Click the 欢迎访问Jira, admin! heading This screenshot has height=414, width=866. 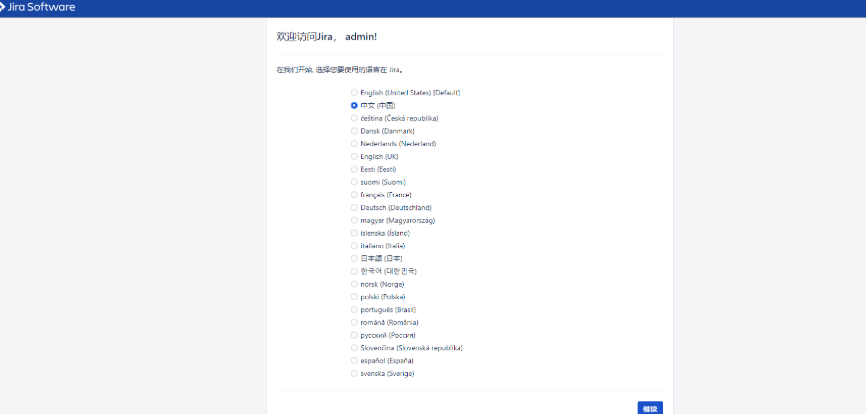click(327, 37)
